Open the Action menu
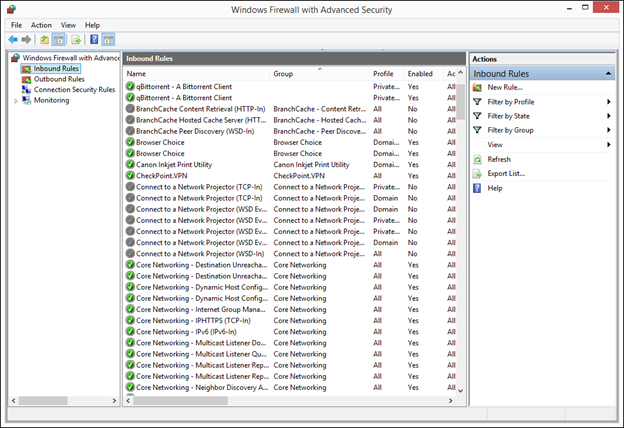The image size is (624, 428). (x=41, y=25)
